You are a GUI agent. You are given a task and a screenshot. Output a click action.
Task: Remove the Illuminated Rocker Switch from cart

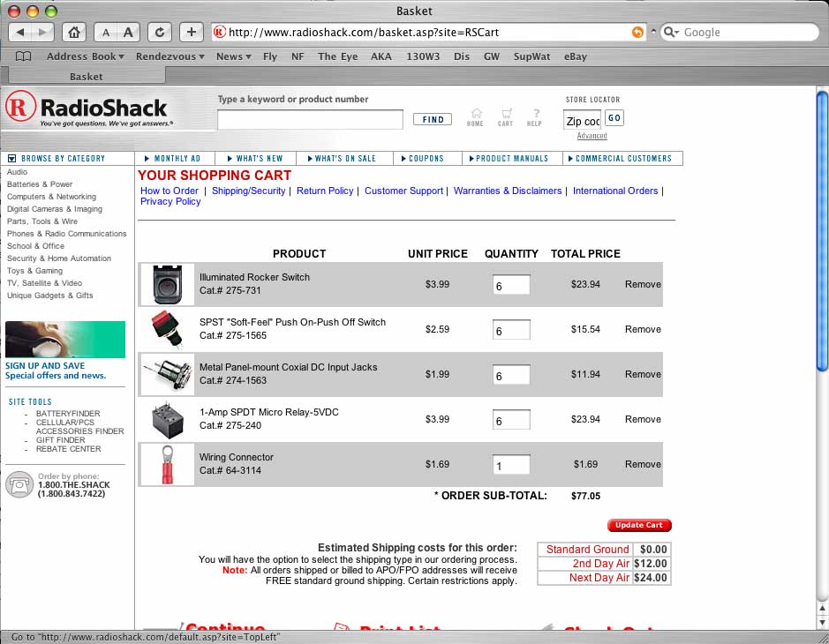tap(643, 284)
